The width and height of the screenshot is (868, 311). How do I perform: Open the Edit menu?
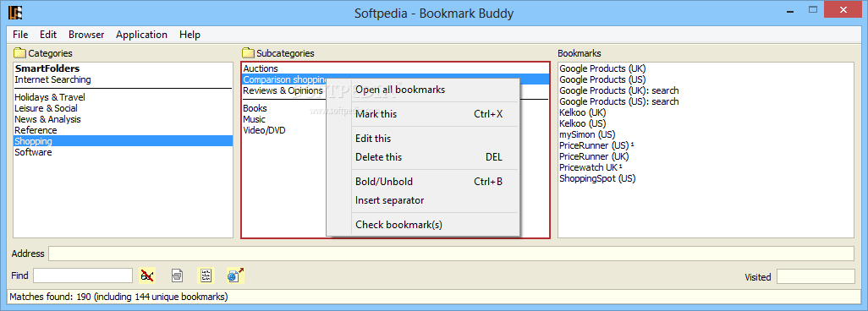pos(48,35)
